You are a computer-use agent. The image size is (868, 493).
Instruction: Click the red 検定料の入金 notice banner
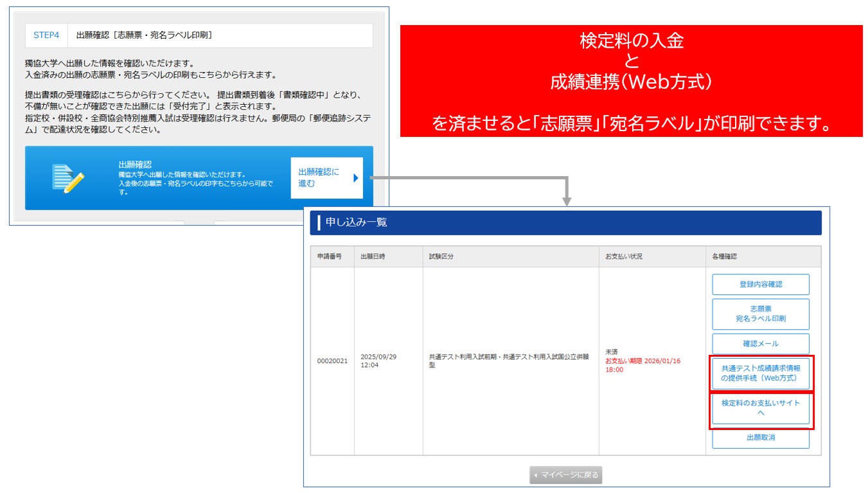click(x=631, y=81)
